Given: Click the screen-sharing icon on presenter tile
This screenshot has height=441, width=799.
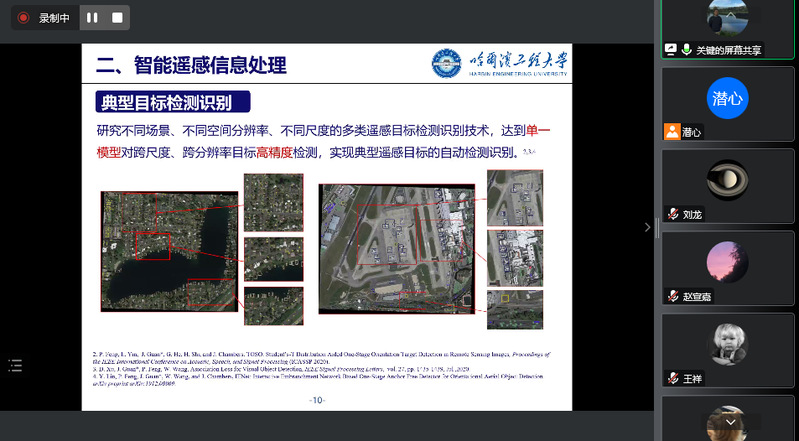Looking at the screenshot, I should pos(671,49).
